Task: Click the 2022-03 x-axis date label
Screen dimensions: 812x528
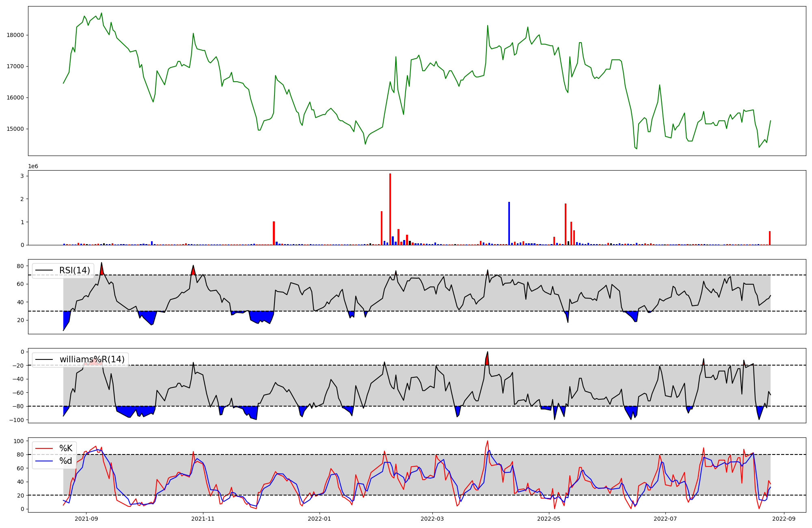Action: (x=432, y=519)
